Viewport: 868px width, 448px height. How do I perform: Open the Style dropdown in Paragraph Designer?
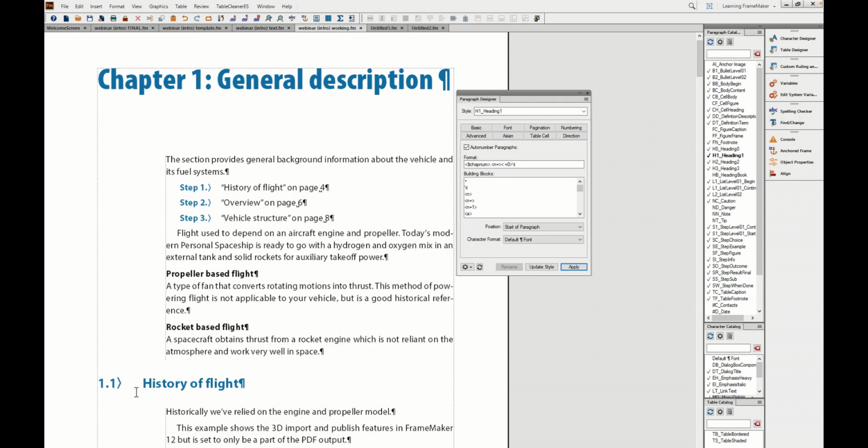click(x=583, y=111)
